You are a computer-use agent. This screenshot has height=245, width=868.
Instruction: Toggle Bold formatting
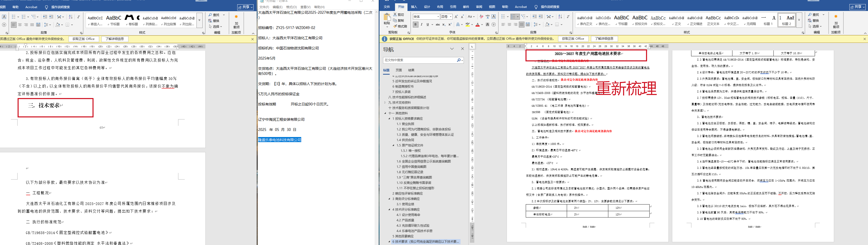(x=415, y=24)
